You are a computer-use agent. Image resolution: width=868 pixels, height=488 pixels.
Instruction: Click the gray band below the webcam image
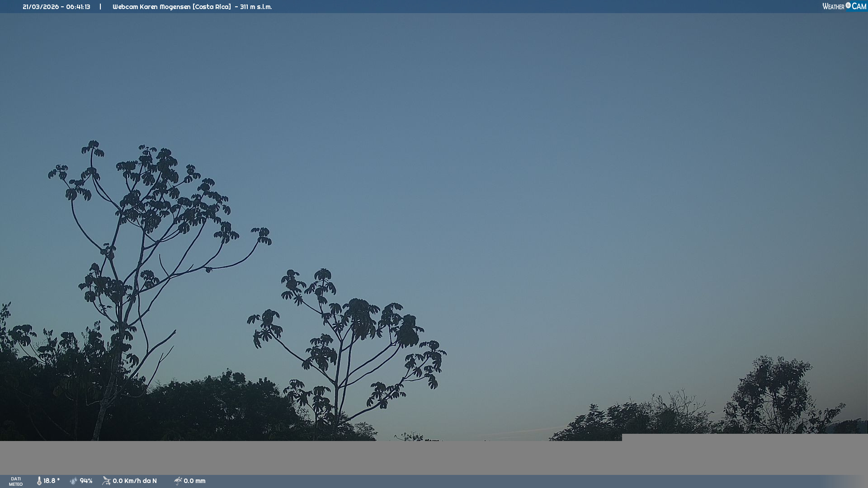point(316,457)
